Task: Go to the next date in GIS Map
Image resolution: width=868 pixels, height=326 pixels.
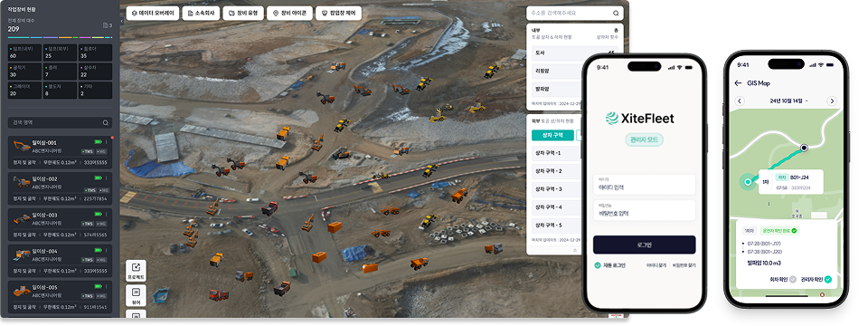Action: [831, 101]
